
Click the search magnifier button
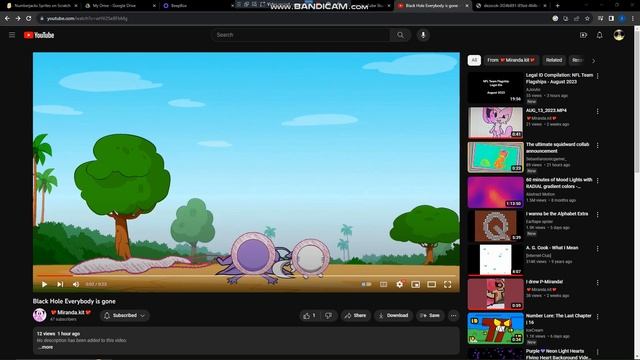point(400,35)
